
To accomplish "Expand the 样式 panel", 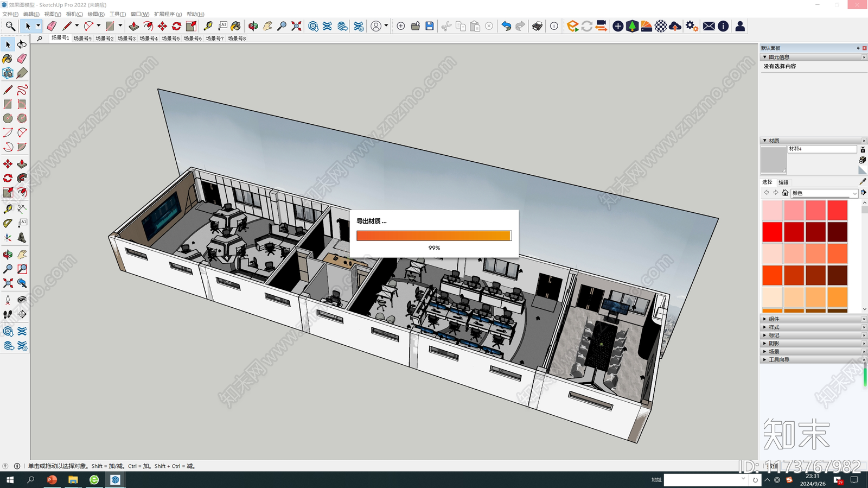I will coord(765,327).
